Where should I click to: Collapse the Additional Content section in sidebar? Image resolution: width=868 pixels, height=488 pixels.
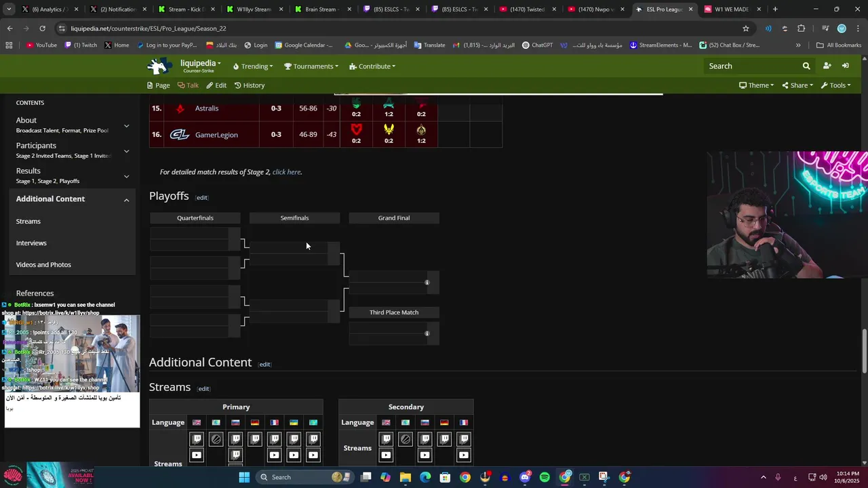pyautogui.click(x=126, y=200)
